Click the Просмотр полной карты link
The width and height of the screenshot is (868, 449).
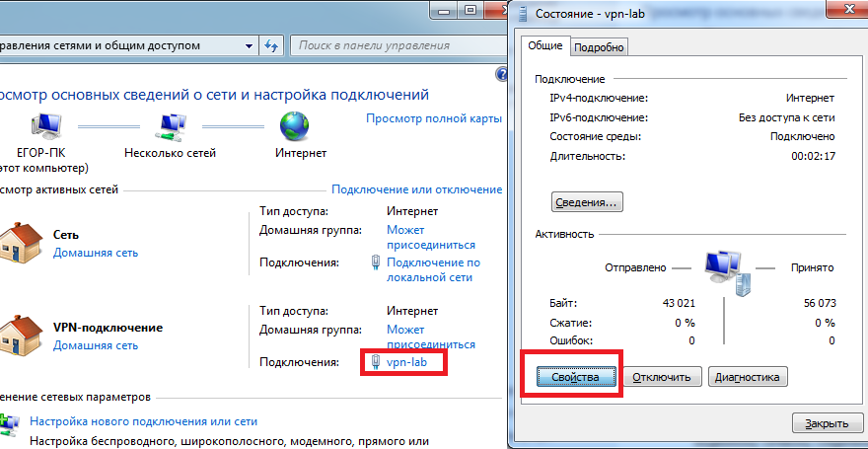(x=434, y=117)
